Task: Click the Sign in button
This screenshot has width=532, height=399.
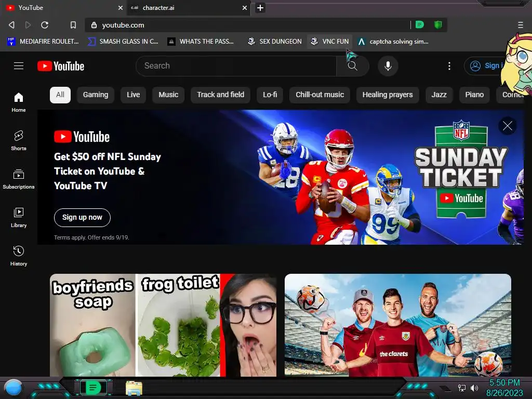Action: coord(485,66)
